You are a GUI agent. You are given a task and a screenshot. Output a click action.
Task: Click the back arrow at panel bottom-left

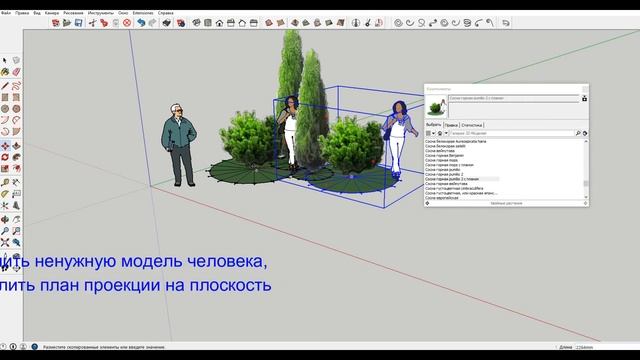(427, 203)
